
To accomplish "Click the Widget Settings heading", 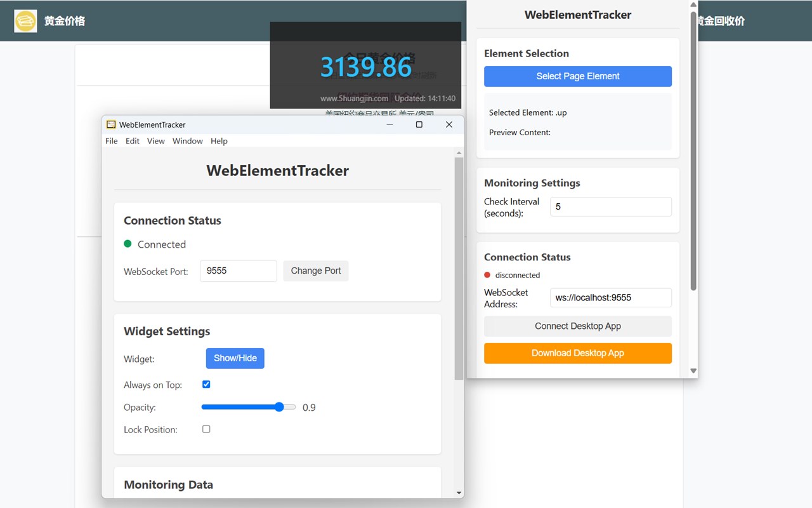I will [167, 331].
